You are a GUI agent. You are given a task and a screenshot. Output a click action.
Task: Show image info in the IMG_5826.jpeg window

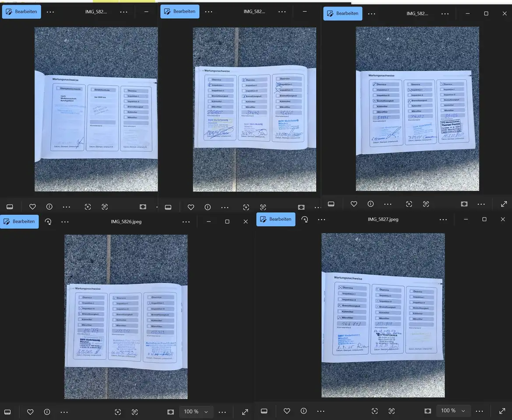tap(47, 412)
